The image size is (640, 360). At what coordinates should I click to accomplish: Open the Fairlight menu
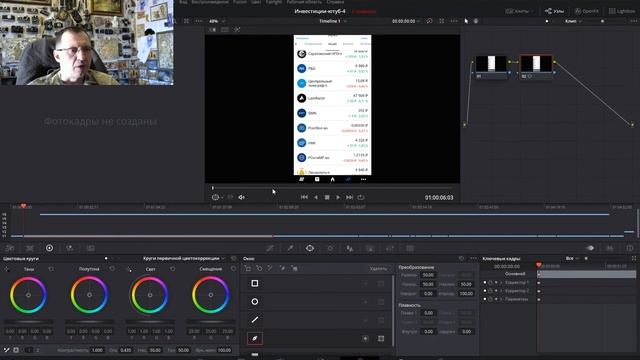click(274, 2)
